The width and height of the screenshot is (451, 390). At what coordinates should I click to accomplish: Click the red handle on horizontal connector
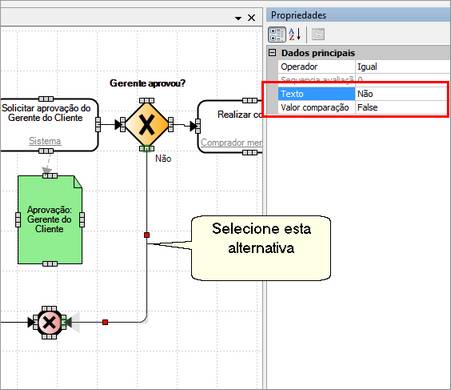coord(105,322)
